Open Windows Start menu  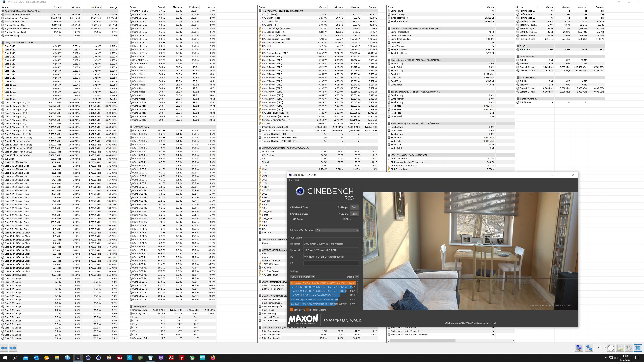click(x=5, y=358)
